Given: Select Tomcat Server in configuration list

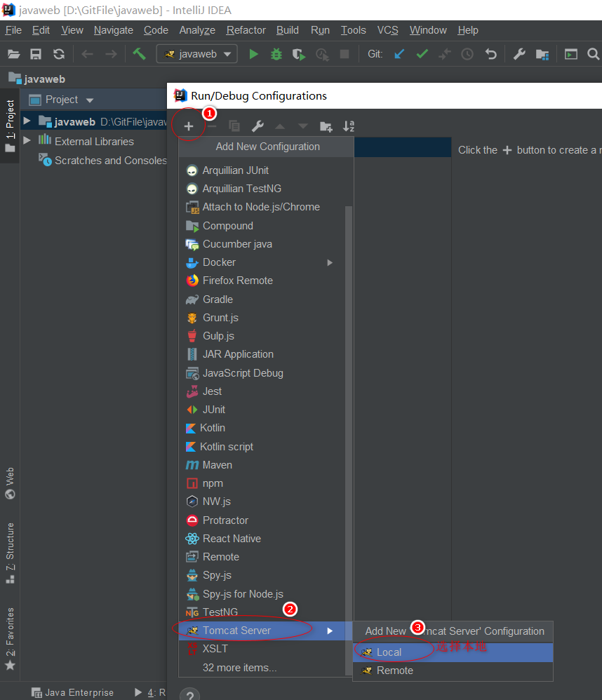Looking at the screenshot, I should tap(266, 631).
